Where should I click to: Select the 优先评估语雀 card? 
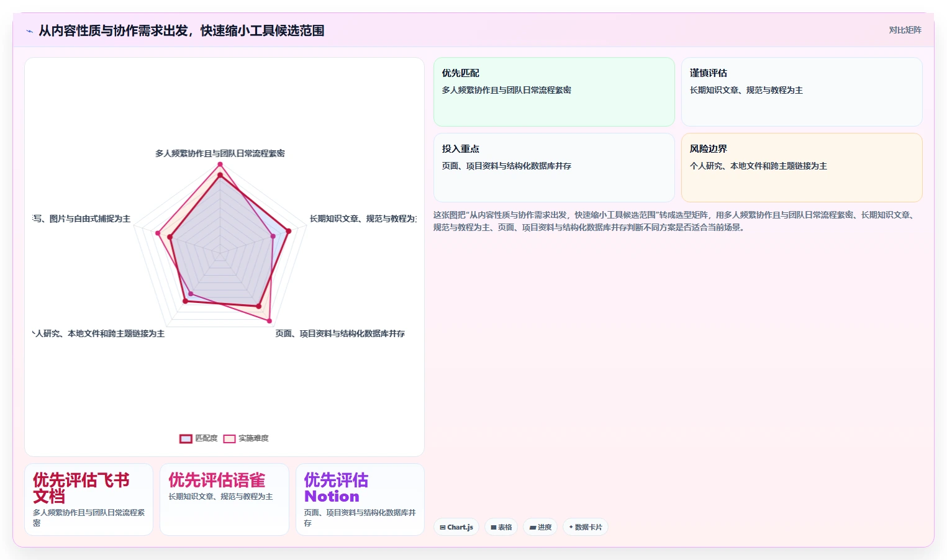click(x=224, y=499)
